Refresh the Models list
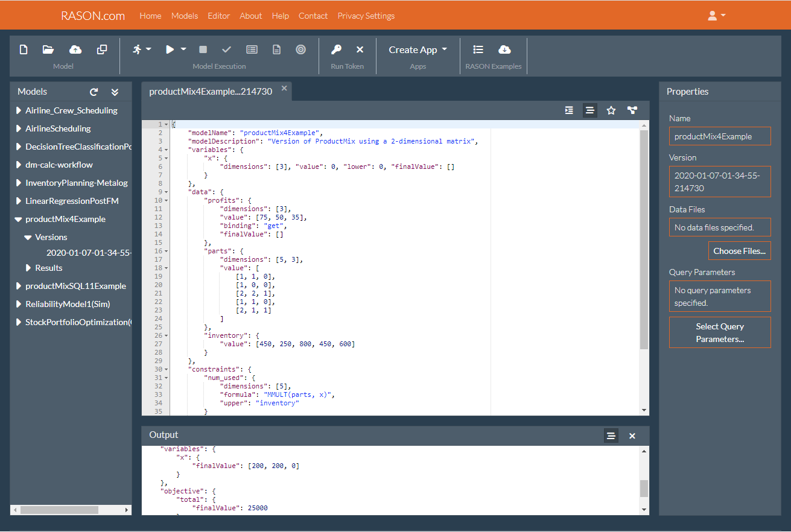 [x=94, y=92]
